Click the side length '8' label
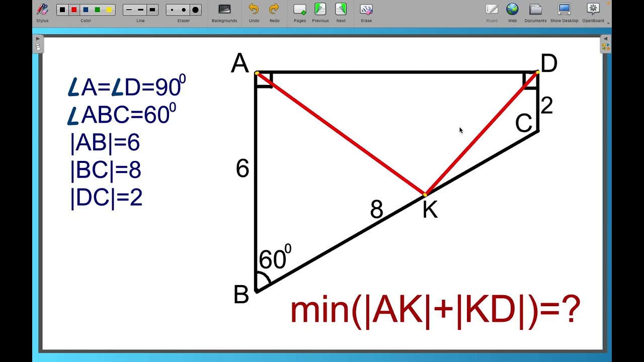This screenshot has height=362, width=644. click(x=376, y=209)
